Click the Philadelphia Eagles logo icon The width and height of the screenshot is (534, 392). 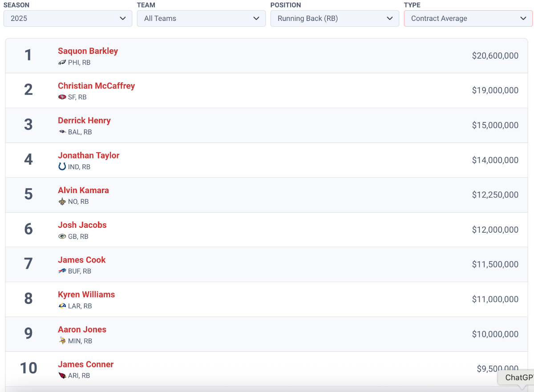coord(62,63)
